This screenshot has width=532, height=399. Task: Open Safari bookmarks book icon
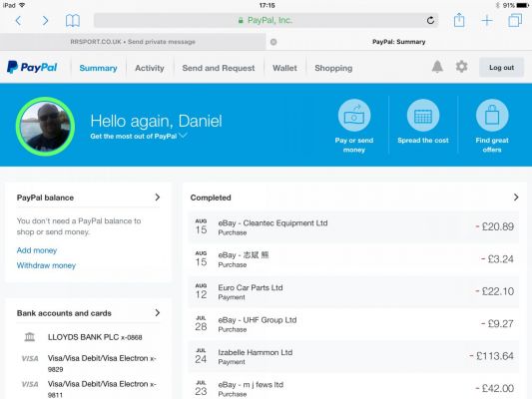(73, 21)
